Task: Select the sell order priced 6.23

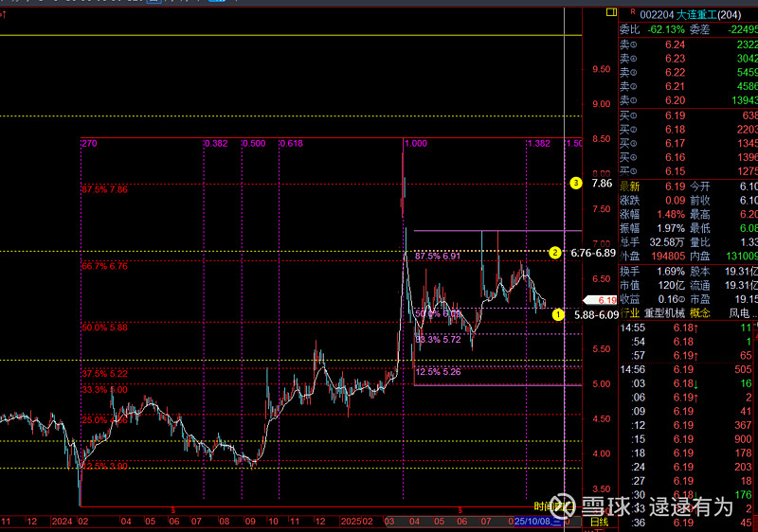Action: (689, 59)
